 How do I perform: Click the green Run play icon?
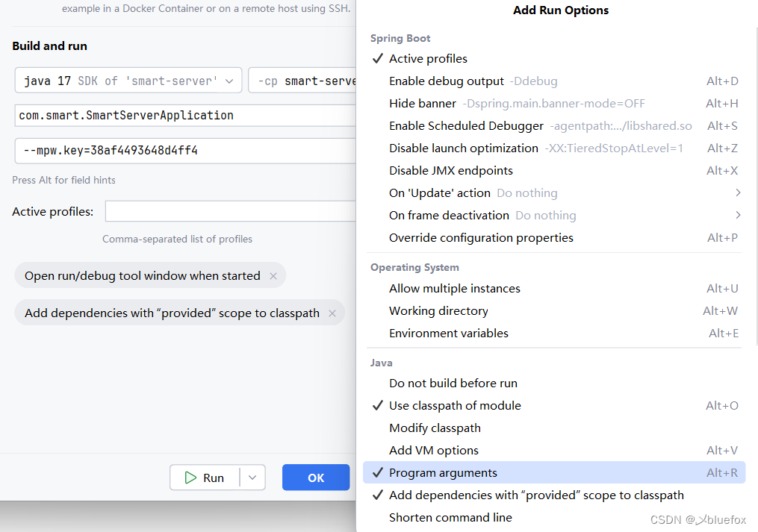[190, 478]
